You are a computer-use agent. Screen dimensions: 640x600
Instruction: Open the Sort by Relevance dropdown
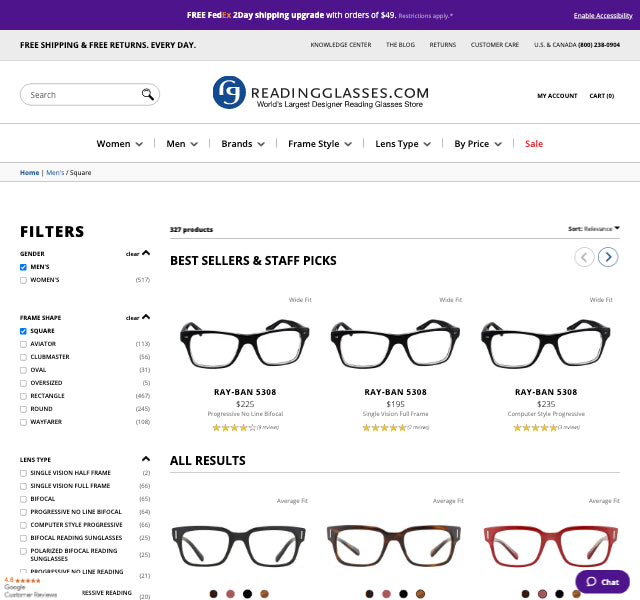tap(594, 229)
